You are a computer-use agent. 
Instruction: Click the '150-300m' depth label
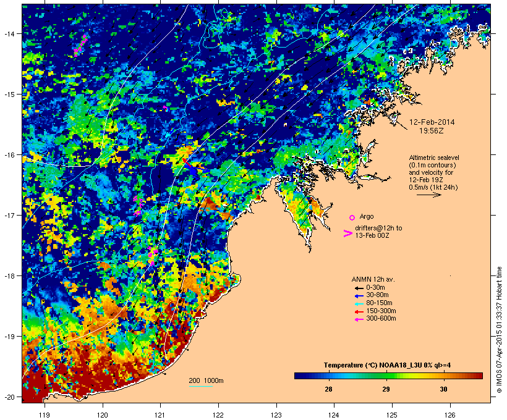click(381, 311)
